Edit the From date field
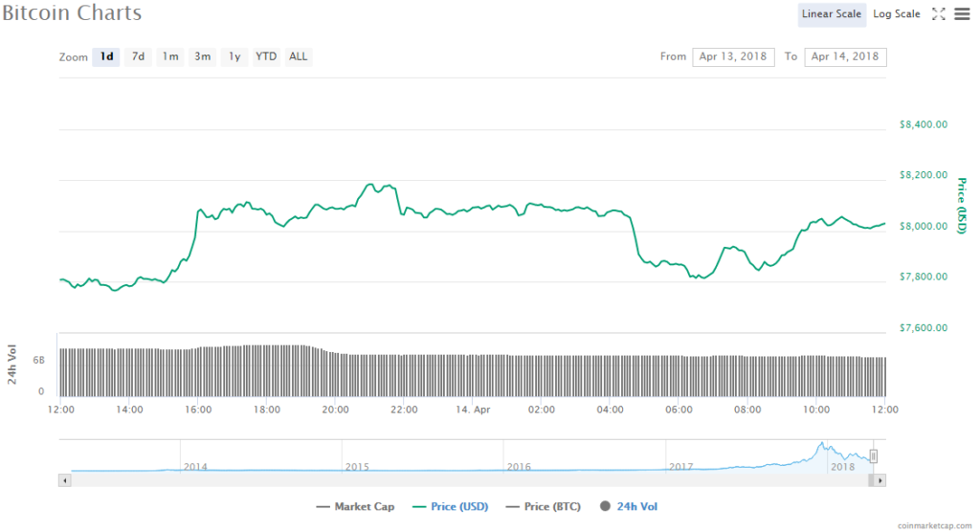This screenshot has width=980, height=532. point(734,56)
